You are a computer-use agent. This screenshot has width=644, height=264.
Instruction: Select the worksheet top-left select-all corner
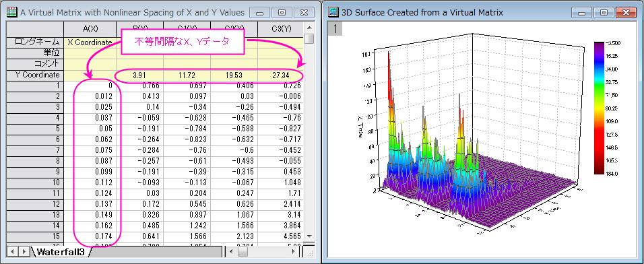tap(35, 29)
